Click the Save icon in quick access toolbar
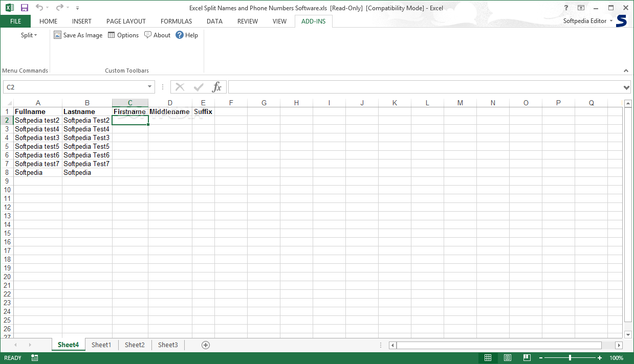 [24, 8]
